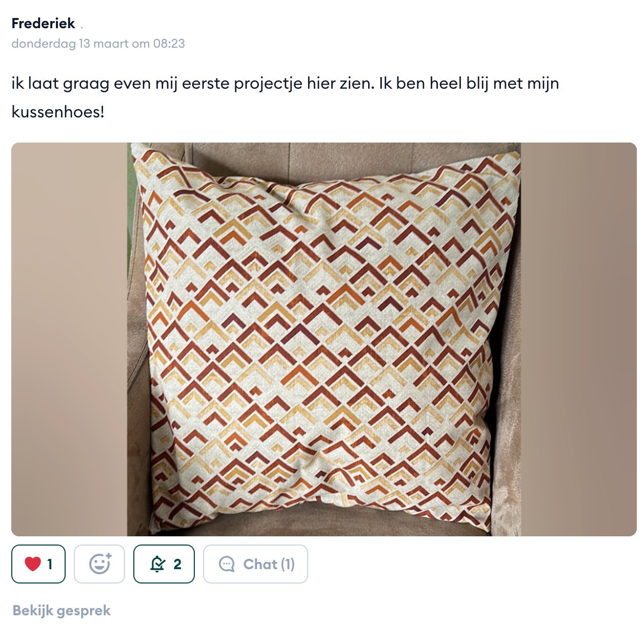Viewport: 644px width, 644px height.
Task: Open the cushion cover photo
Action: click(x=324, y=339)
